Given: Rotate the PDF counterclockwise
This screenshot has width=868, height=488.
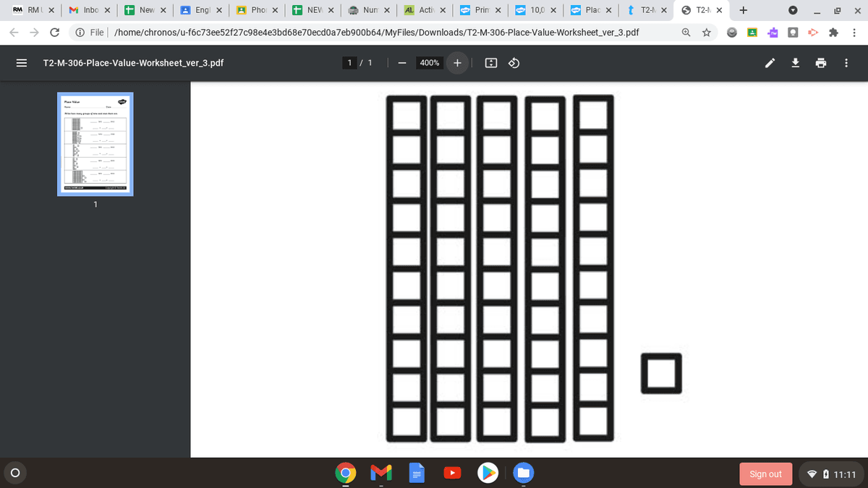Looking at the screenshot, I should click(514, 63).
